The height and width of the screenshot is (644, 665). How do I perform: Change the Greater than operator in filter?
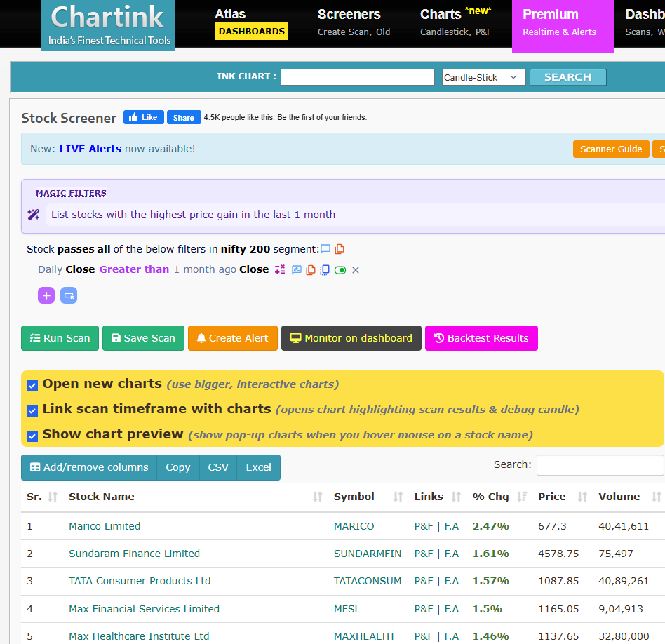click(x=134, y=269)
